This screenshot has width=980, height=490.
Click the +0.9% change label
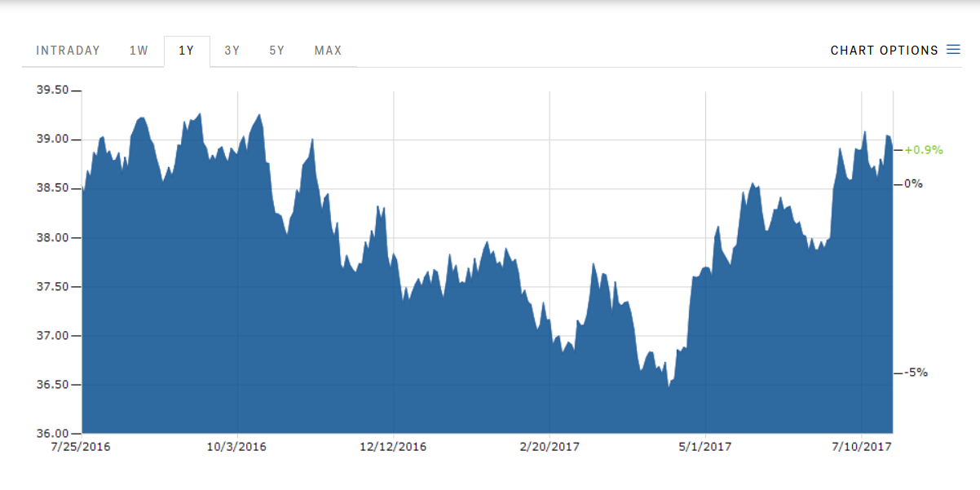pyautogui.click(x=924, y=150)
